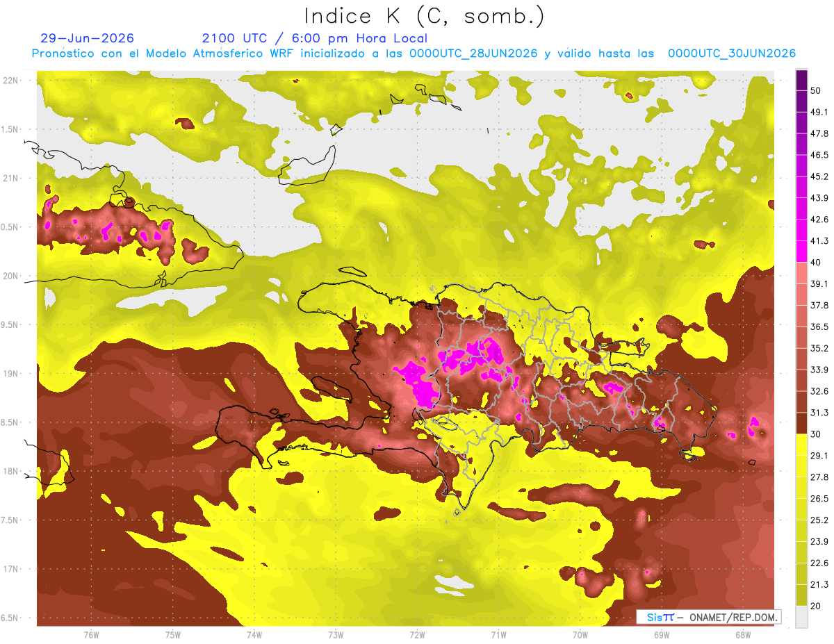This screenshot has height=644, width=834.
Task: Click the '20N' latitude axis label
Action: (x=10, y=276)
